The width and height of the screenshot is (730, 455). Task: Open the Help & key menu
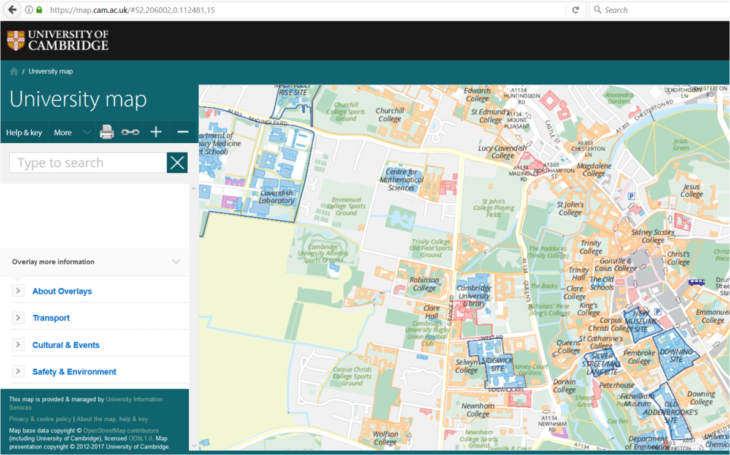24,133
